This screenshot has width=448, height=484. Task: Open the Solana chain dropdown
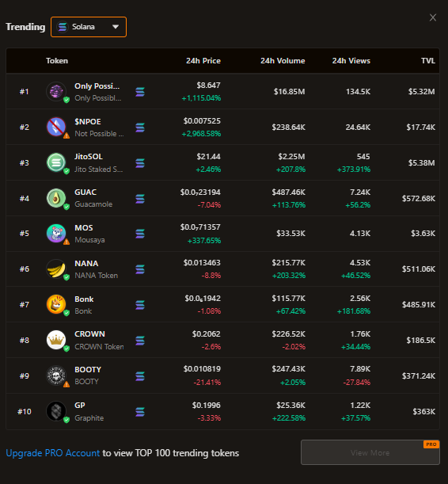[89, 27]
